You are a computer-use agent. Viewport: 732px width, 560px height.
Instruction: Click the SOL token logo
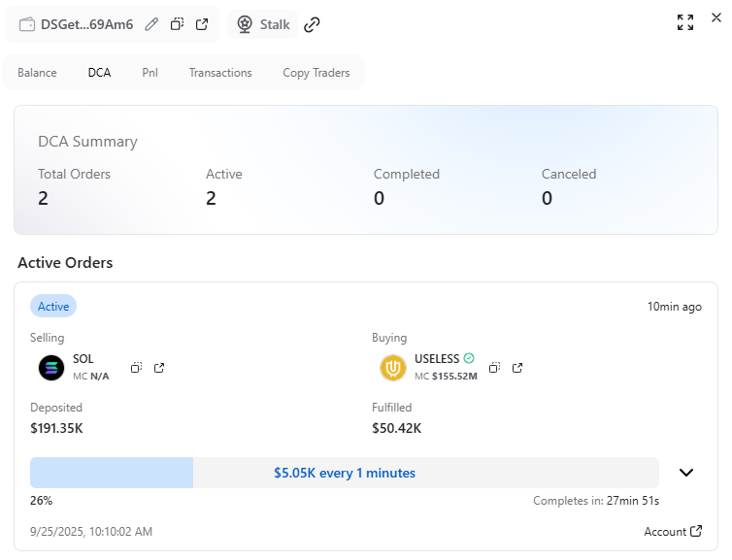pos(51,368)
